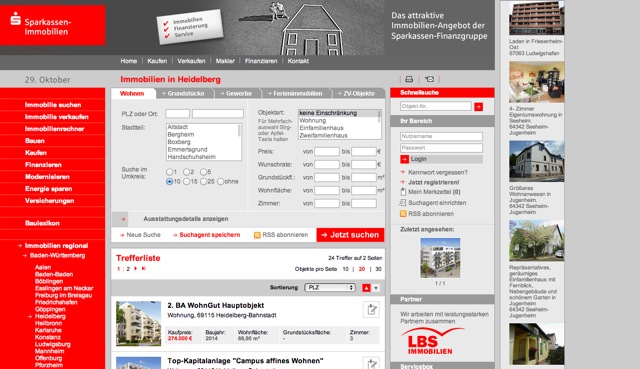This screenshot has width=640, height=369.
Task: Open the Sortierung PLZ dropdown
Action: point(330,288)
